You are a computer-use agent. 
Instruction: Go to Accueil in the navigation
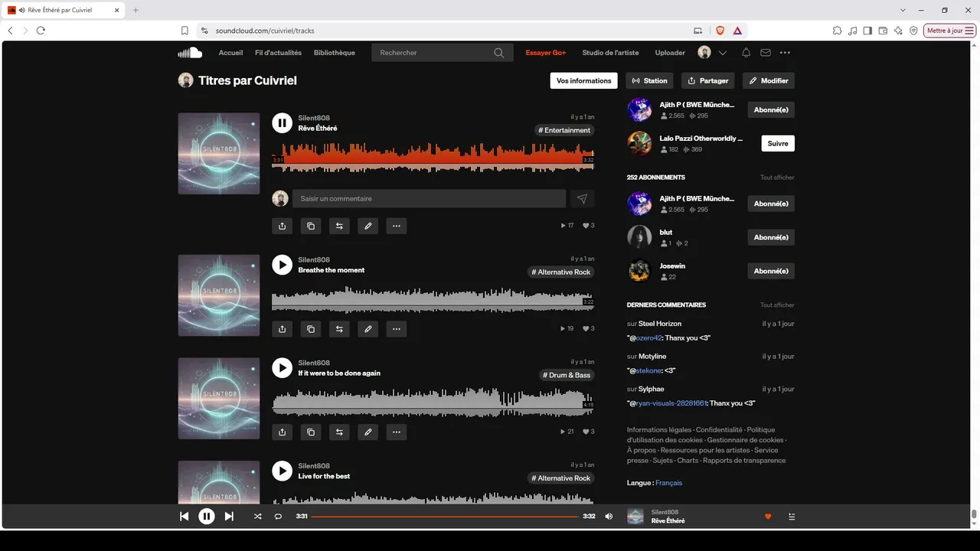(x=230, y=53)
